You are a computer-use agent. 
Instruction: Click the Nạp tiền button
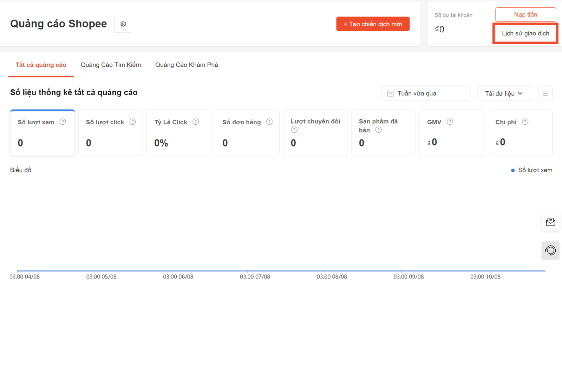click(x=525, y=15)
